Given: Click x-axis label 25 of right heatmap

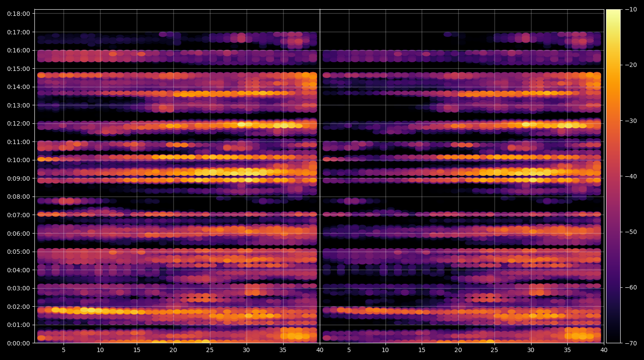Looking at the screenshot, I should click(x=494, y=350).
